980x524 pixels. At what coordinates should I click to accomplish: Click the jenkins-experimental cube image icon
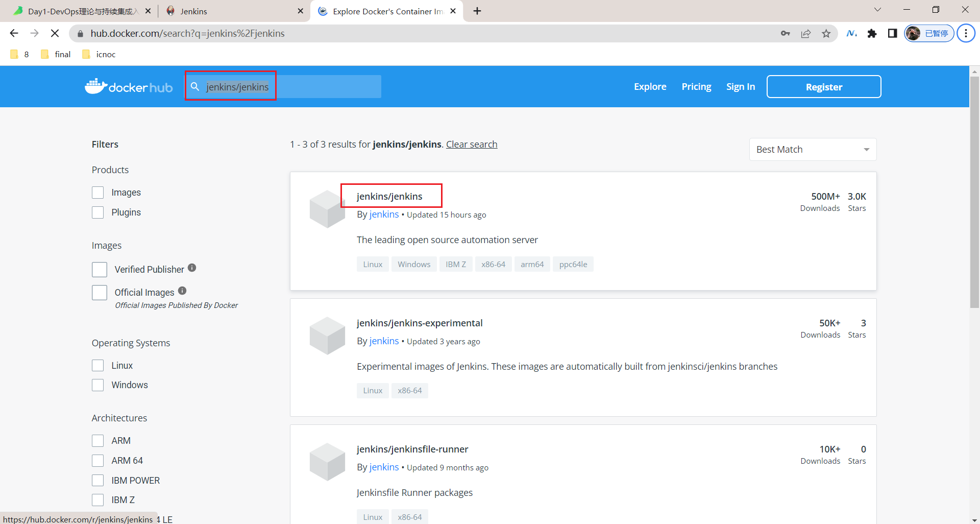tap(327, 336)
